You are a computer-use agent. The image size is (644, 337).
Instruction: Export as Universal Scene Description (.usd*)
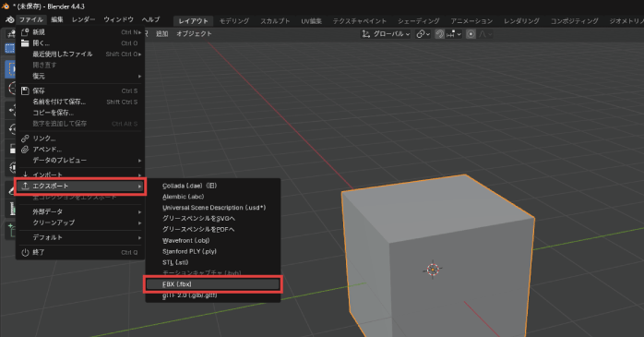pyautogui.click(x=213, y=208)
